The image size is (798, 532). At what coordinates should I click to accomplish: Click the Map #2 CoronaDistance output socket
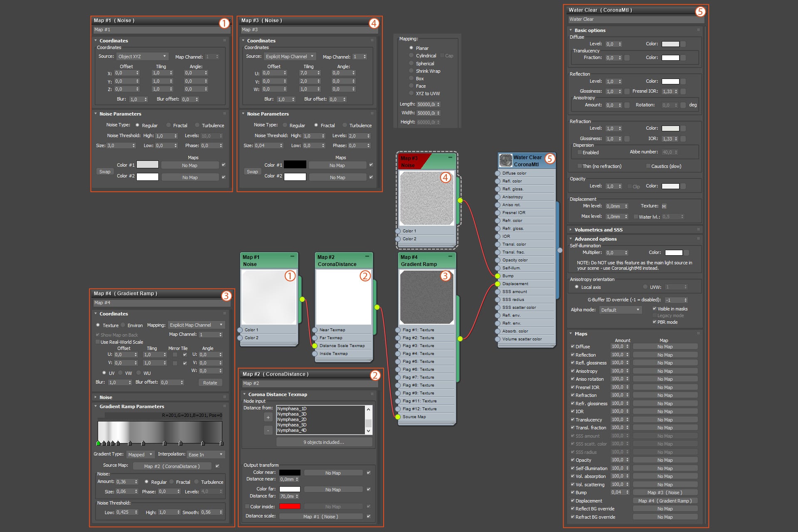pos(377,307)
